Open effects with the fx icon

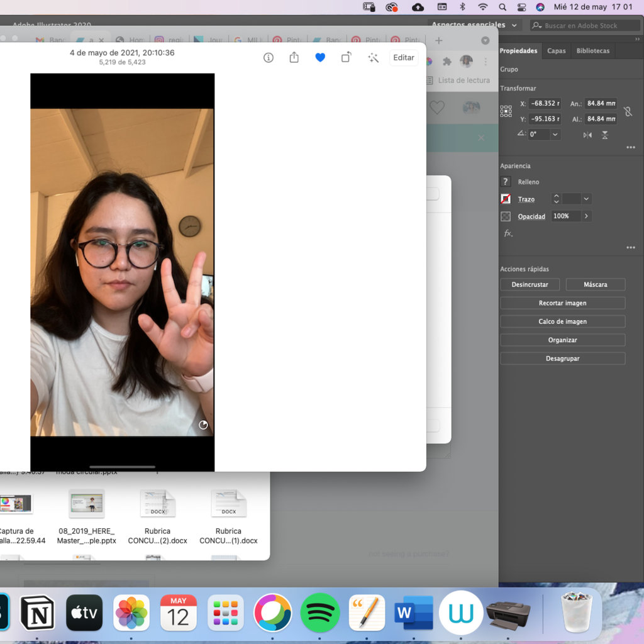pos(508,233)
